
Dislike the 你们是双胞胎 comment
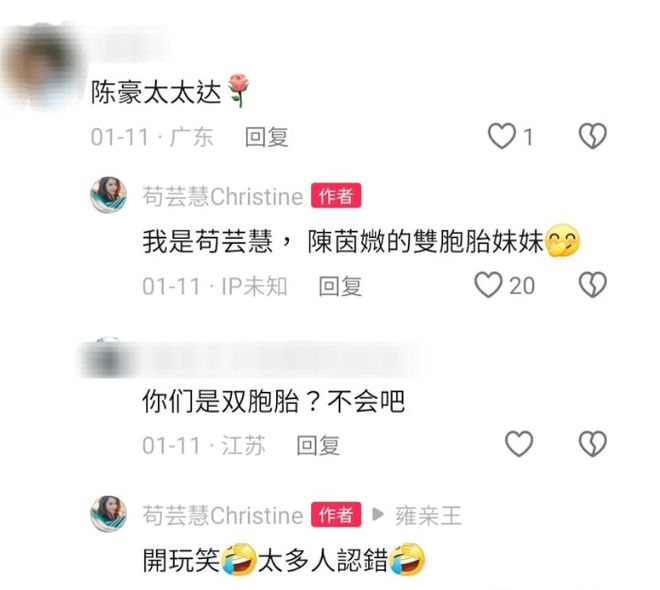click(x=593, y=444)
